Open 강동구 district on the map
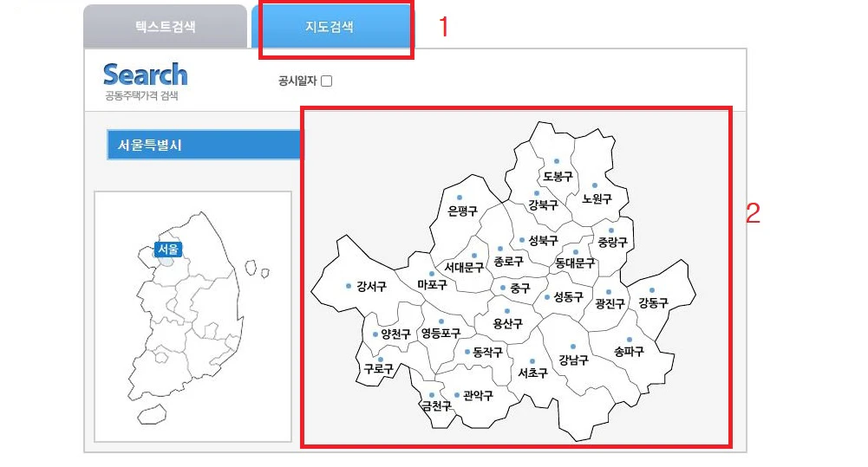The image size is (868, 467). tap(653, 302)
